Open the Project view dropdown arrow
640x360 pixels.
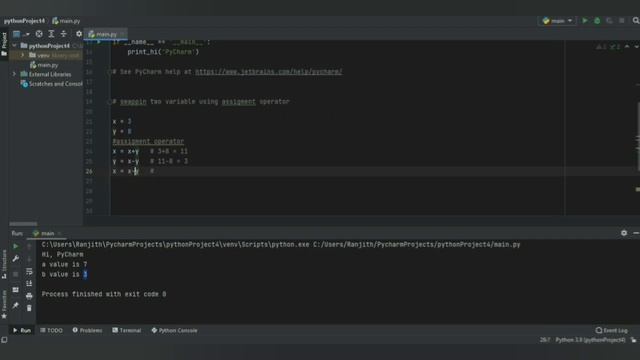click(x=27, y=34)
